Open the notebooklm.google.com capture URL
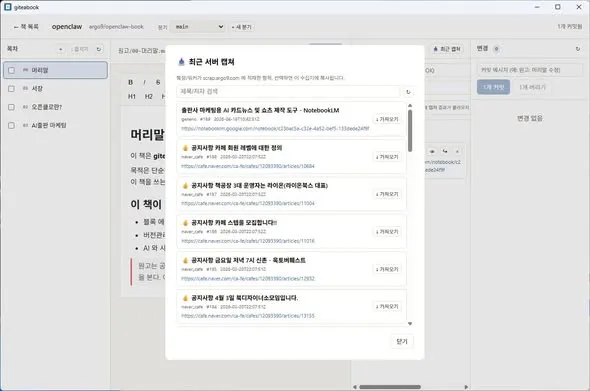590x391 pixels. point(275,128)
